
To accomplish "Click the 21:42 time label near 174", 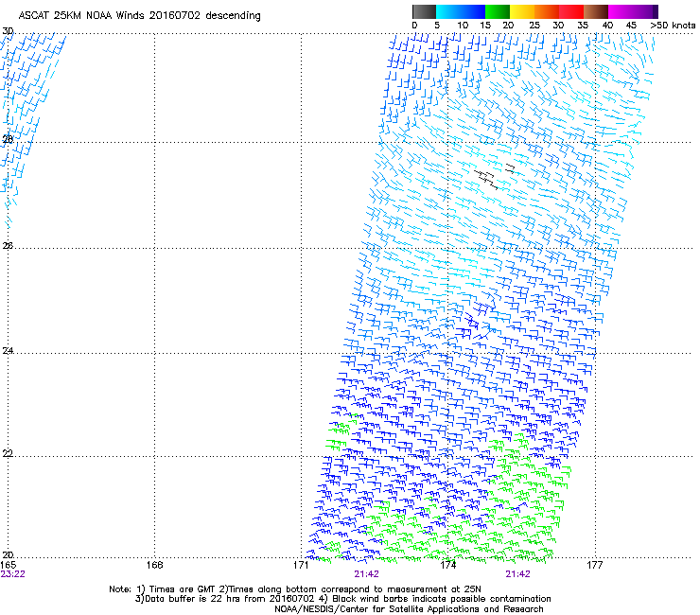I will (x=517, y=574).
